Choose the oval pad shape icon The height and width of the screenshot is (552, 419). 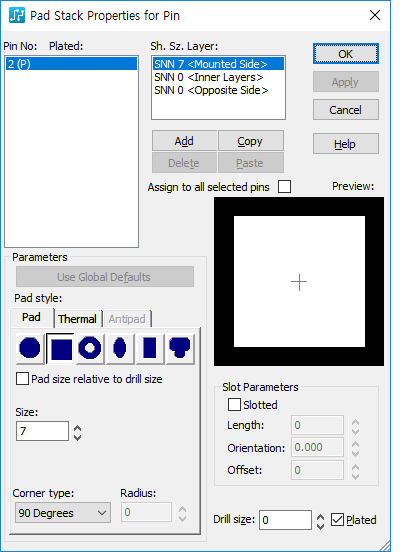click(120, 348)
